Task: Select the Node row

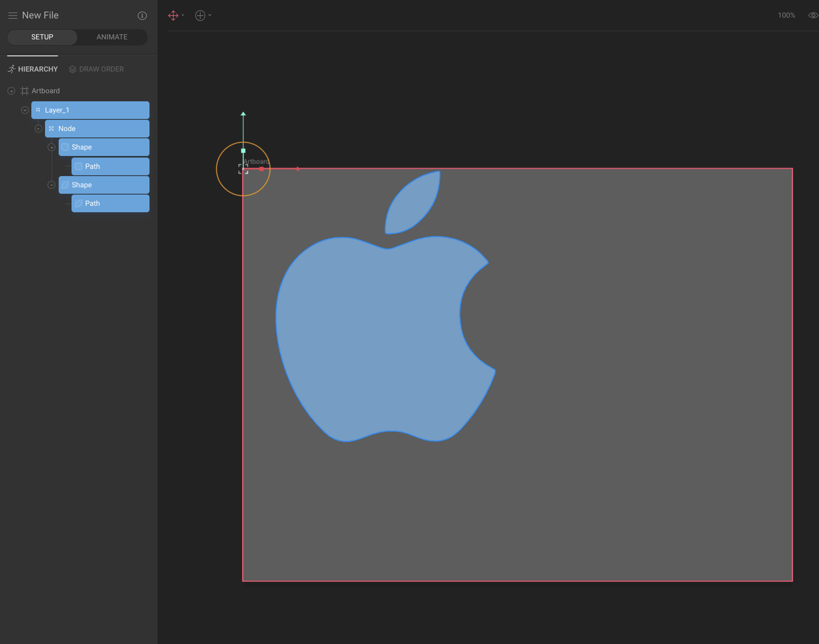Action: coord(97,129)
